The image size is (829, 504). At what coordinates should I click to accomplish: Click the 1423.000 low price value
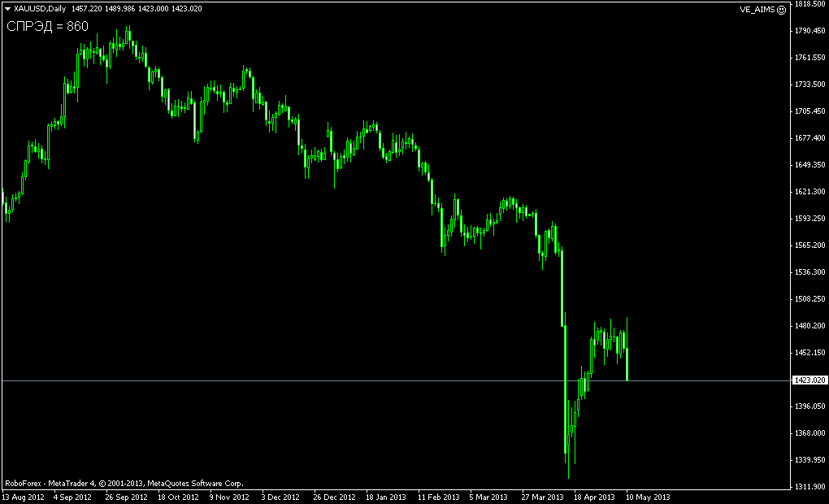tap(154, 9)
